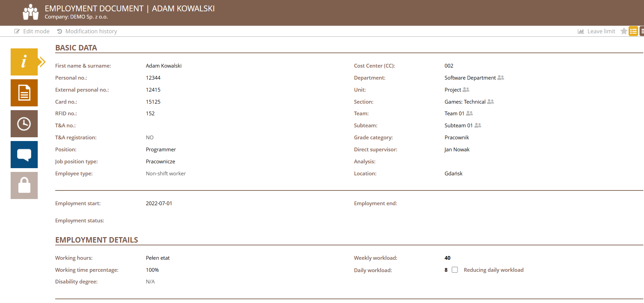Open the clock time sidebar section
The height and width of the screenshot is (303, 644).
tap(24, 124)
